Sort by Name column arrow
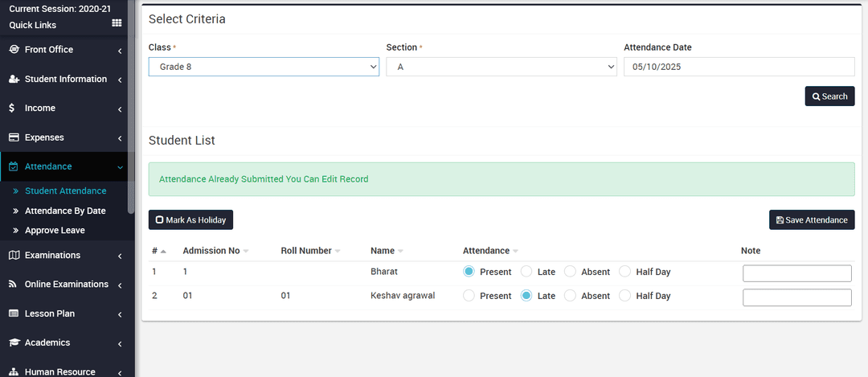This screenshot has height=377, width=868. click(x=400, y=251)
